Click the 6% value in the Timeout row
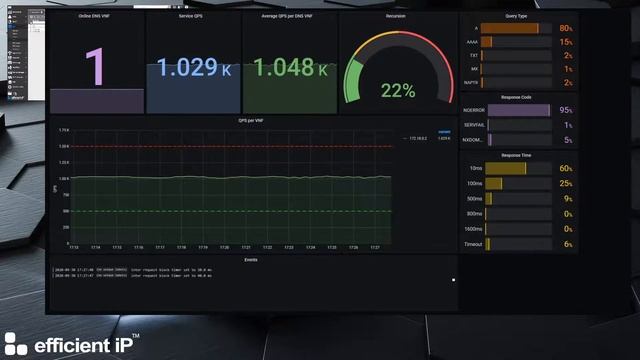The image size is (640, 360). click(x=568, y=244)
